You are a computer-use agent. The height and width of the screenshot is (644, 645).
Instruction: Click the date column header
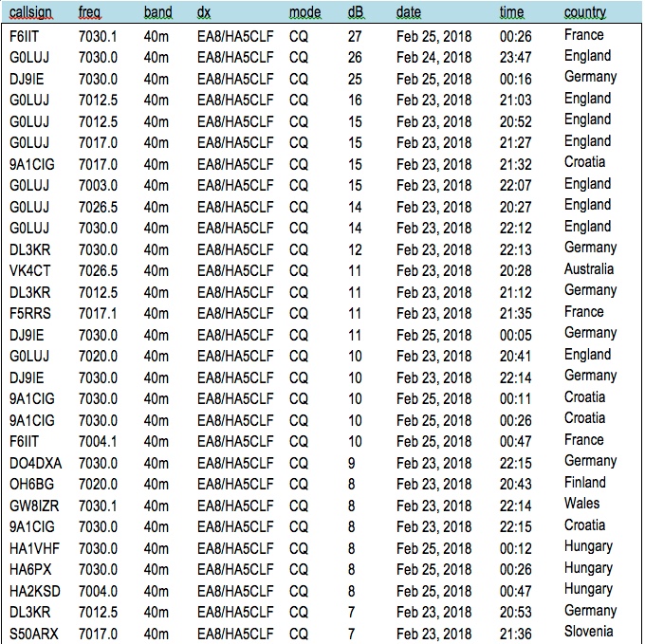tap(409, 12)
